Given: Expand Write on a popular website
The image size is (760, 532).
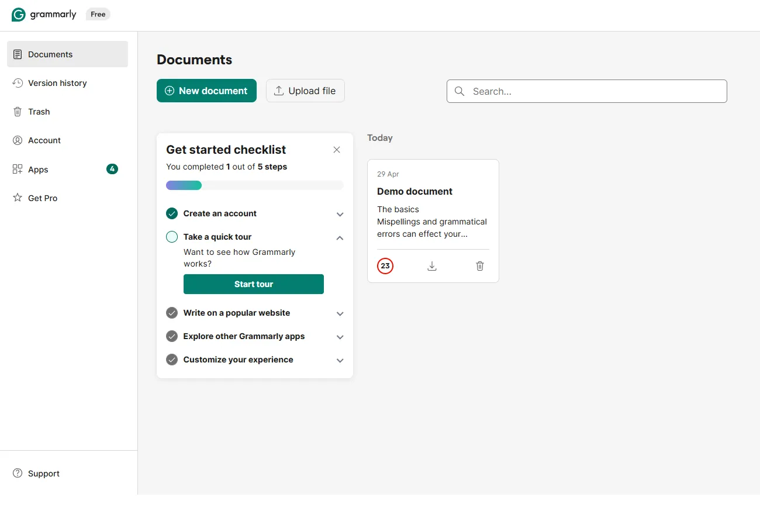Looking at the screenshot, I should coord(340,314).
